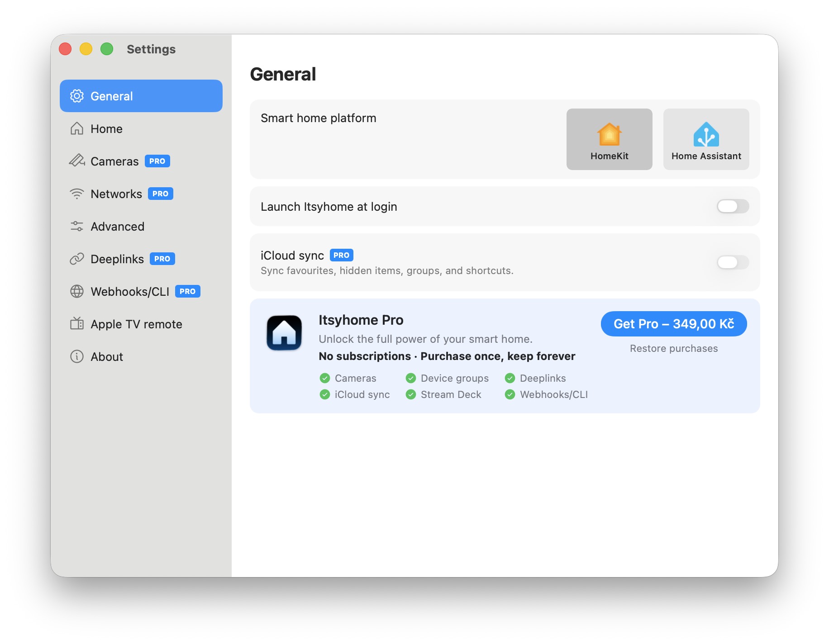Show About via the info circle icon
This screenshot has width=829, height=644.
(77, 356)
